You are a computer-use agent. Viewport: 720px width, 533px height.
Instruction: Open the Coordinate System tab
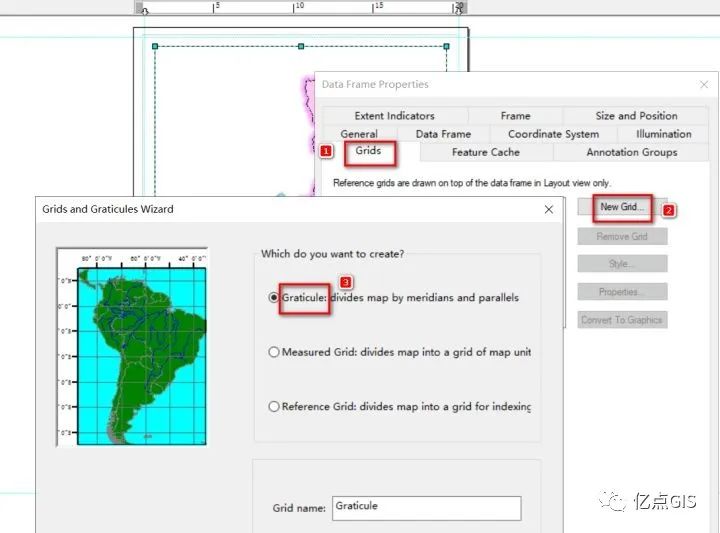(x=553, y=134)
